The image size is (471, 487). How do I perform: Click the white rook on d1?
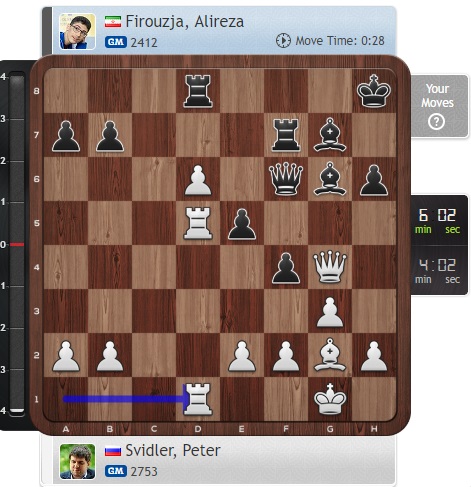(198, 399)
